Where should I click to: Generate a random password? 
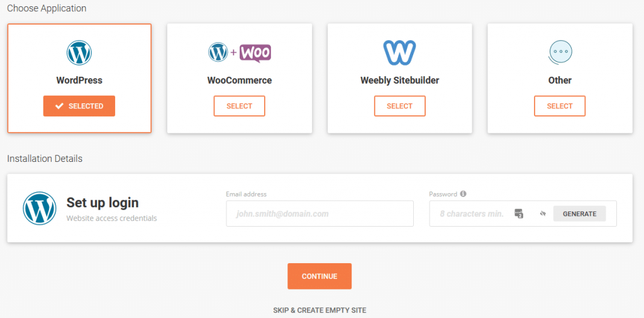pos(579,214)
